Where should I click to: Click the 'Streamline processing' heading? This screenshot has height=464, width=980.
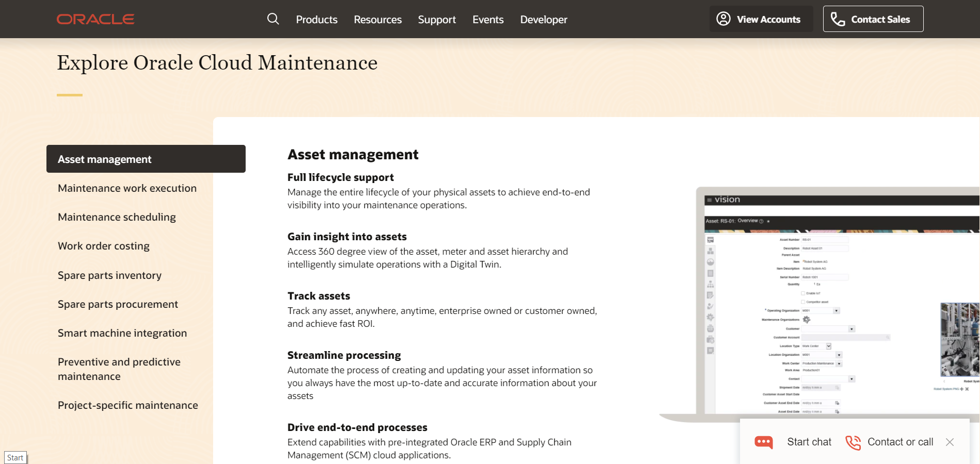click(x=344, y=355)
